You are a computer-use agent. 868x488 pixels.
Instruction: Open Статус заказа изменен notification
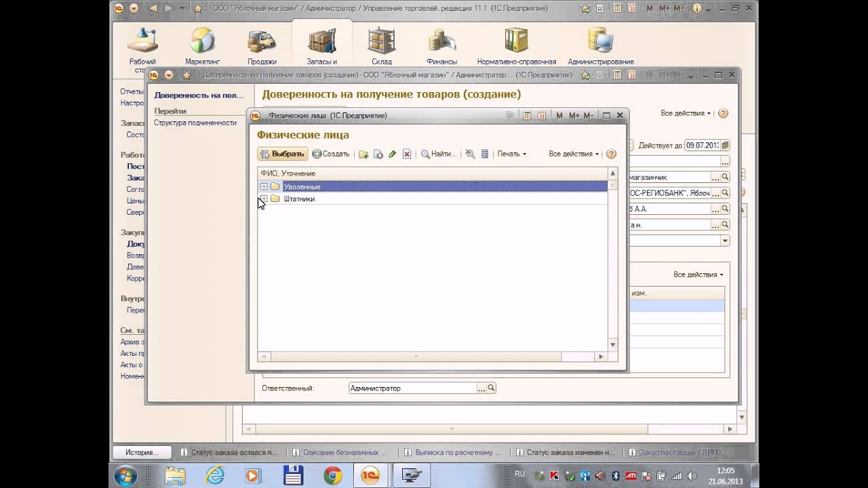565,452
